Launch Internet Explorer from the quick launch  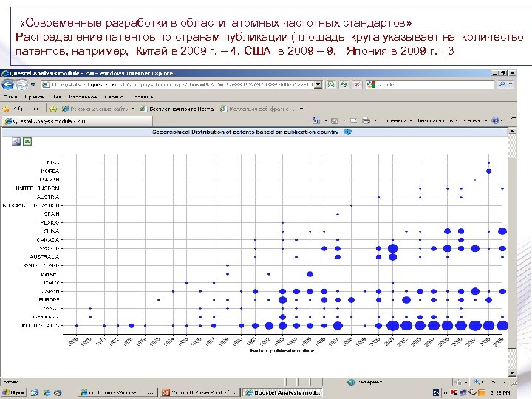[47, 393]
